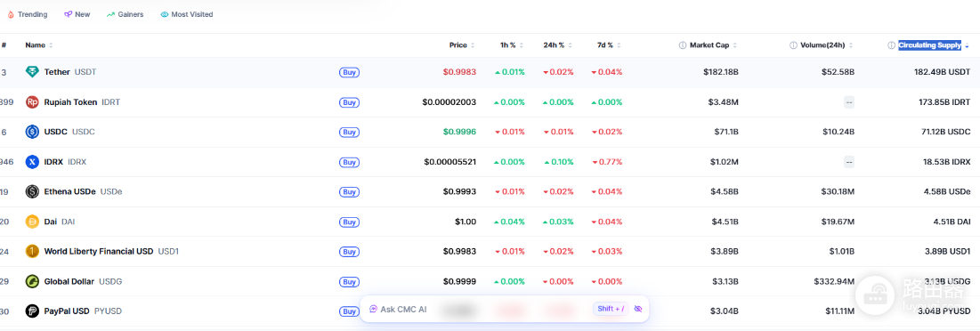Image resolution: width=980 pixels, height=331 pixels.
Task: Click Buy for IDRX
Action: [x=350, y=162]
